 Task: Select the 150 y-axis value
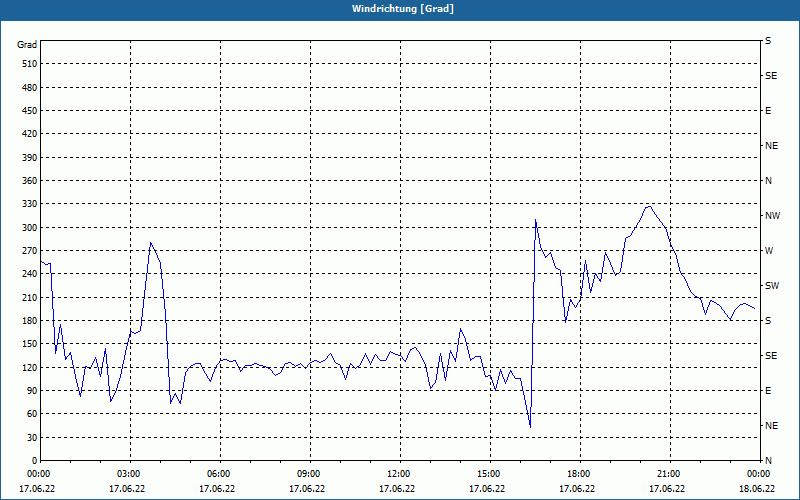[30, 344]
